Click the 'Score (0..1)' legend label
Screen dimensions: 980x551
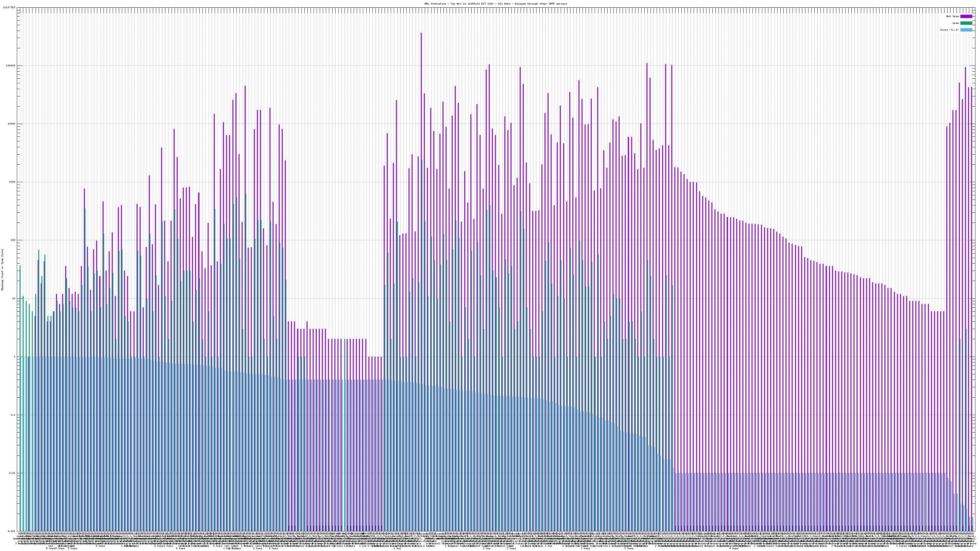tap(949, 30)
